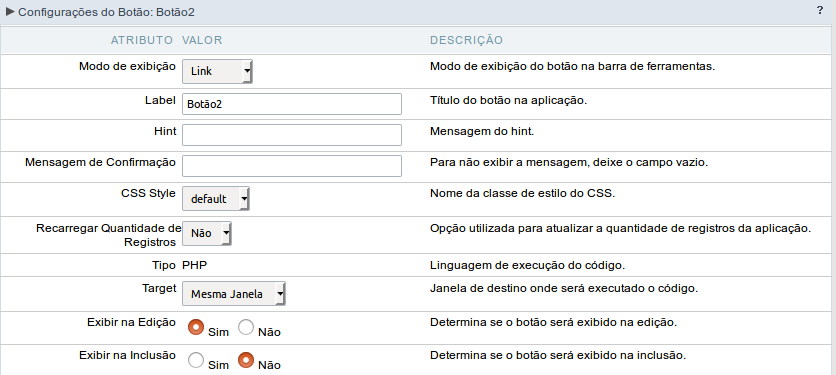Click 'Linguagem de execução do código.' description
836x375 pixels.
527,265
